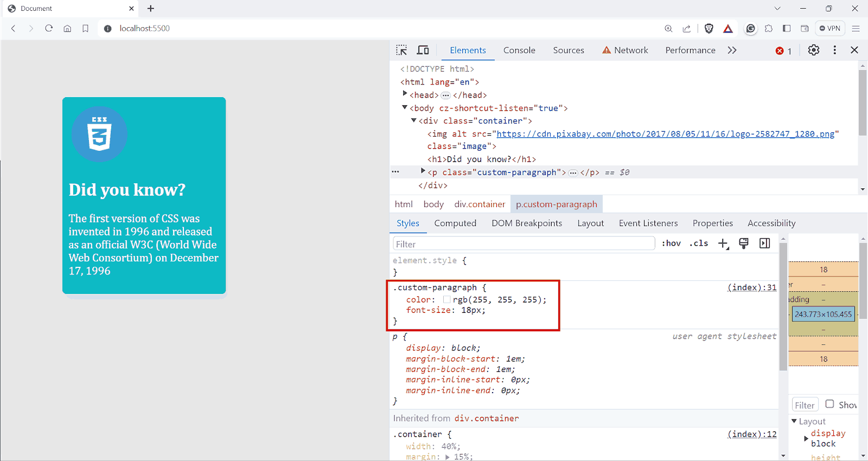Screen dimensions: 868x461
Task: Click the VPN button
Action: (830, 28)
